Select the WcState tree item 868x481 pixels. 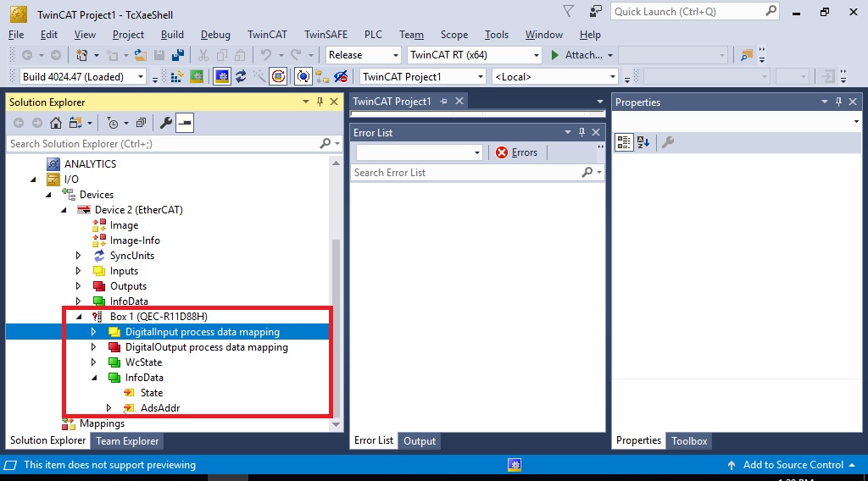point(143,362)
